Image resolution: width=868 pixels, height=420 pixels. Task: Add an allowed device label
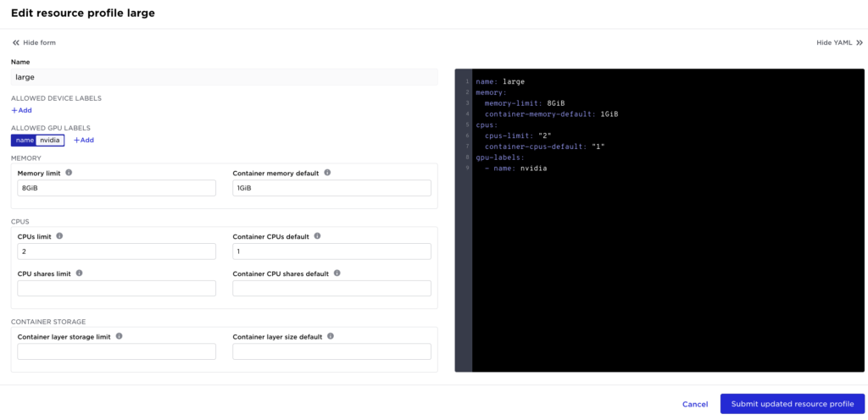(21, 110)
